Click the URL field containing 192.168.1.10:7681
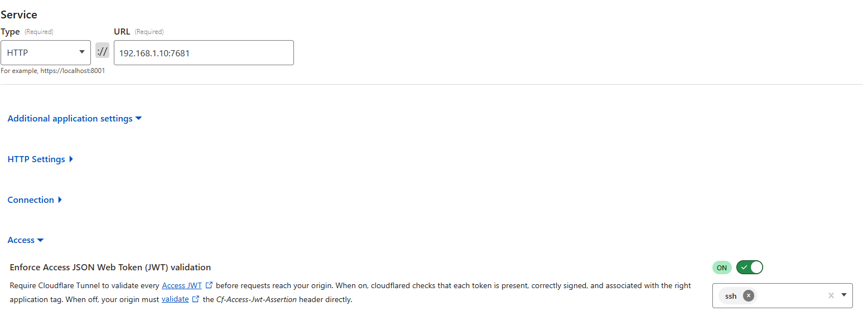 [204, 52]
